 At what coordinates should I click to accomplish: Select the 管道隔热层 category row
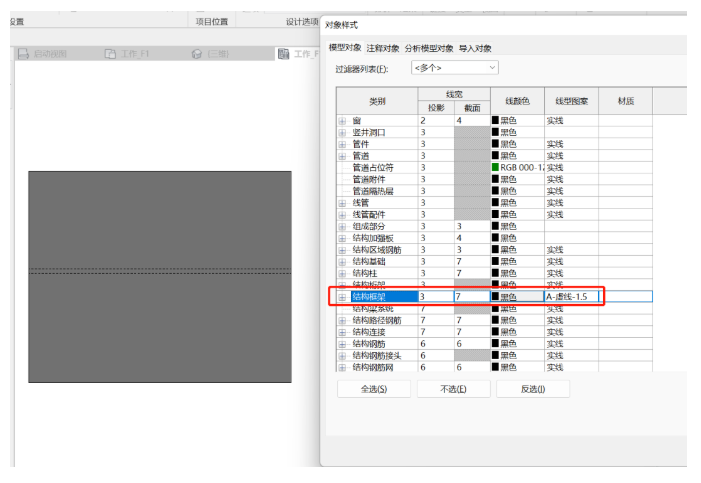point(373,191)
